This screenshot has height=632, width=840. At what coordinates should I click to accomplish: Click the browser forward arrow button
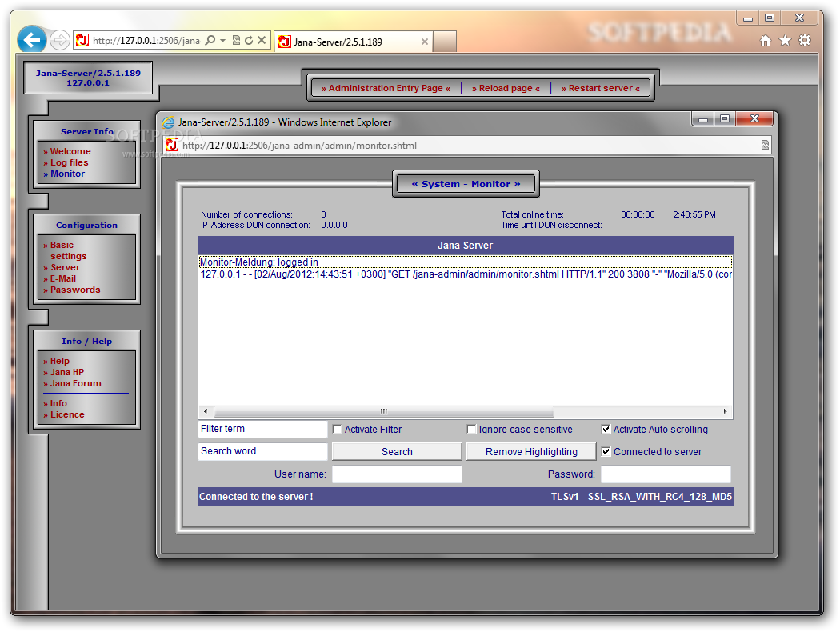[x=59, y=40]
